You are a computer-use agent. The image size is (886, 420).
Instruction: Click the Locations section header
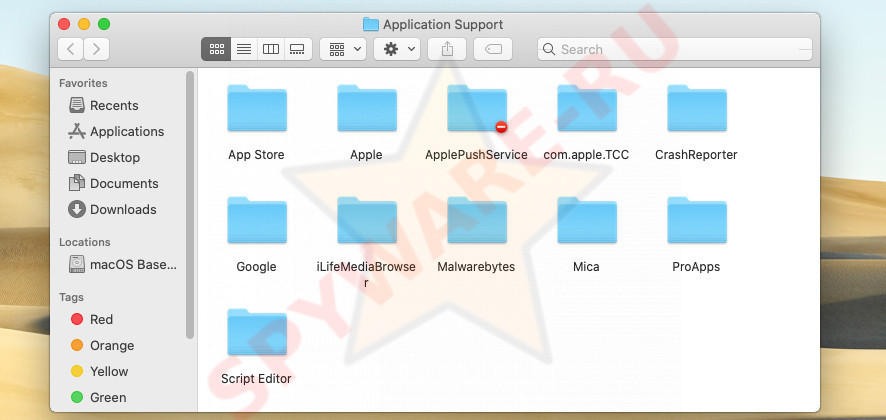(x=85, y=242)
